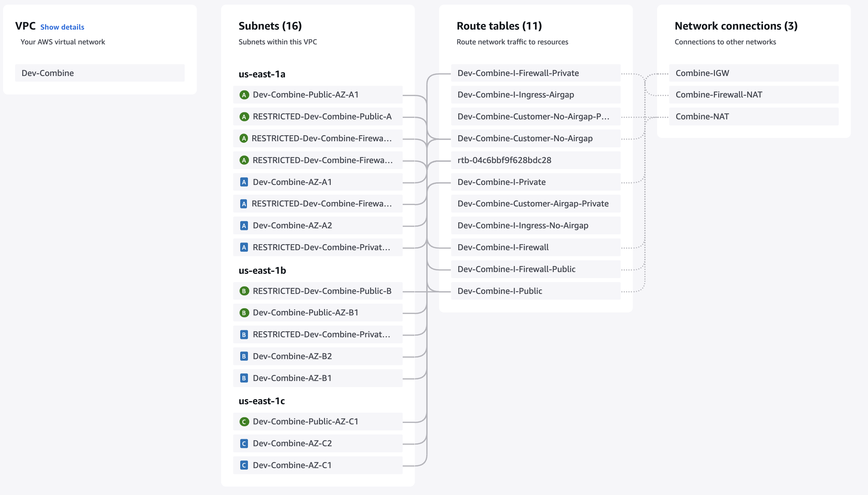The height and width of the screenshot is (495, 868).
Task: Select the Dev-Combine-Customer-Airgap-Private route table
Action: tap(536, 204)
